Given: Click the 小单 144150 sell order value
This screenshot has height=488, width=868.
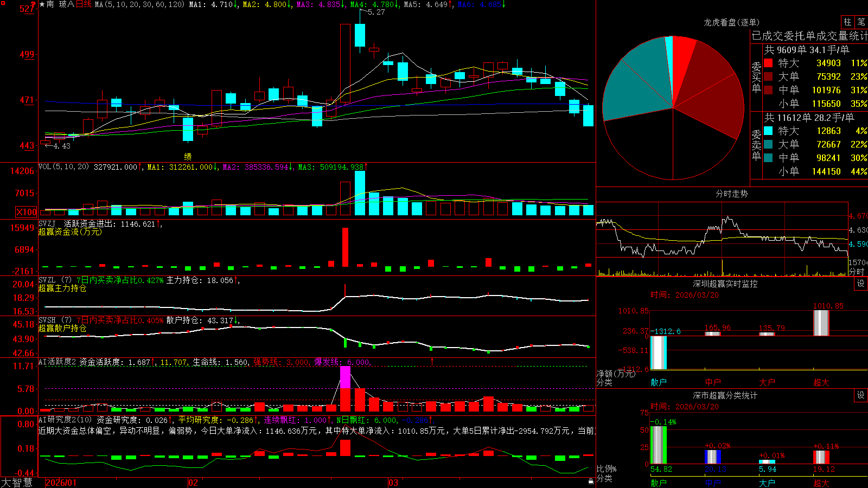Looking at the screenshot, I should [x=826, y=171].
